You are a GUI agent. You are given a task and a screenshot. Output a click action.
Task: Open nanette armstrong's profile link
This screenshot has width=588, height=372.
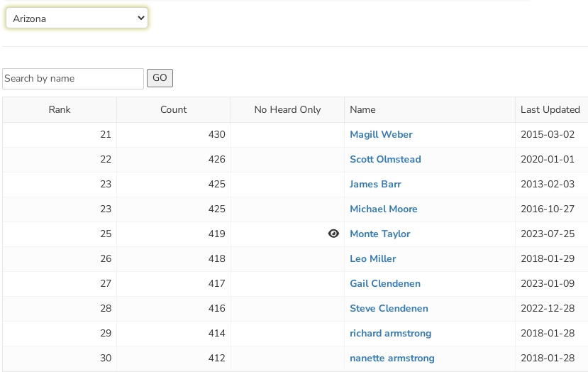[392, 358]
